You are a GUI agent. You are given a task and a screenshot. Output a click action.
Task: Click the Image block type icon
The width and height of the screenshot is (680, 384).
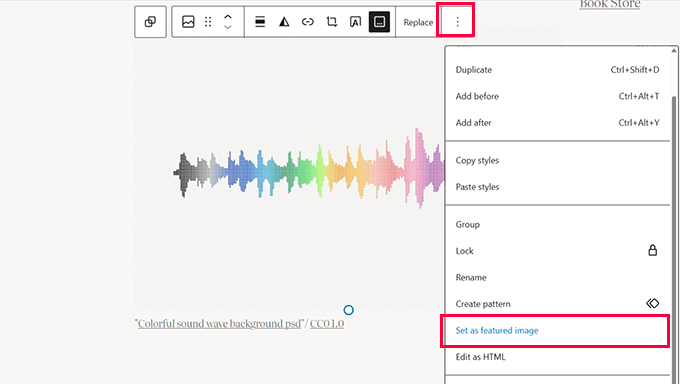[x=188, y=22]
